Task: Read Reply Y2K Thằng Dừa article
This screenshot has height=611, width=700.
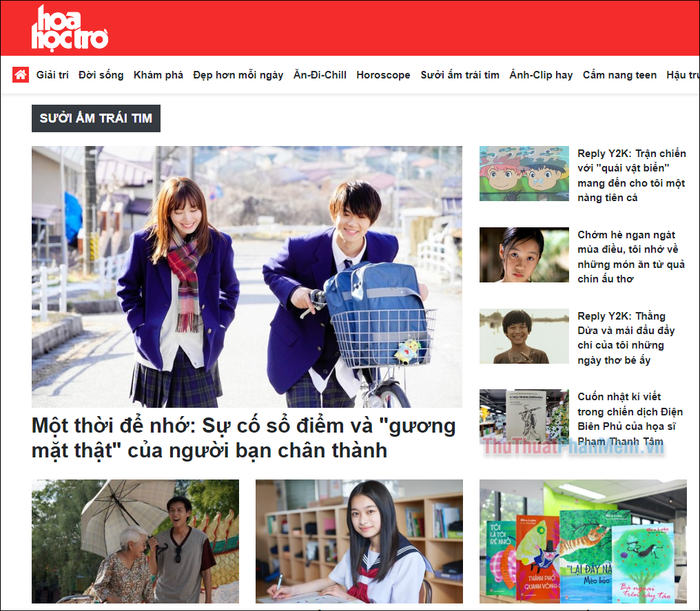Action: coord(626,338)
